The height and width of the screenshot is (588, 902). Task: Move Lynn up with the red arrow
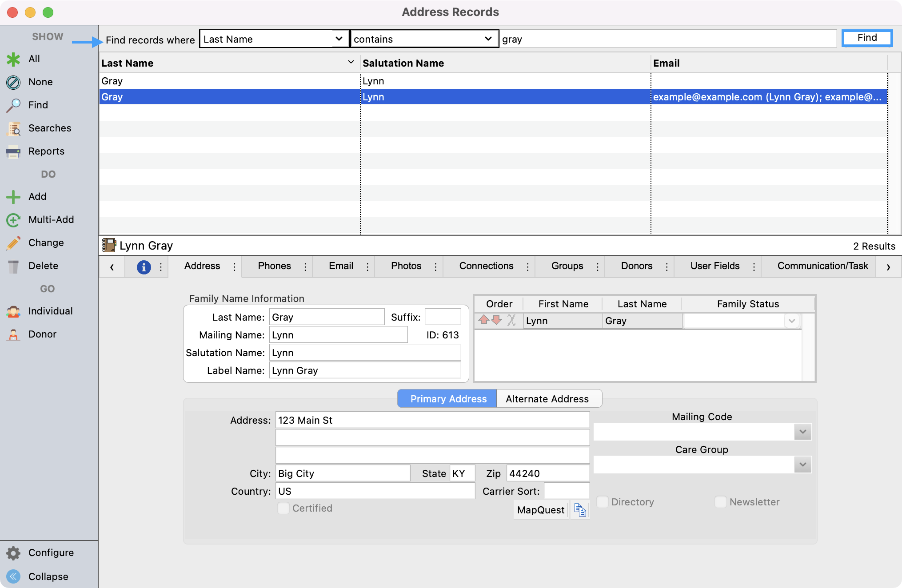(x=484, y=320)
